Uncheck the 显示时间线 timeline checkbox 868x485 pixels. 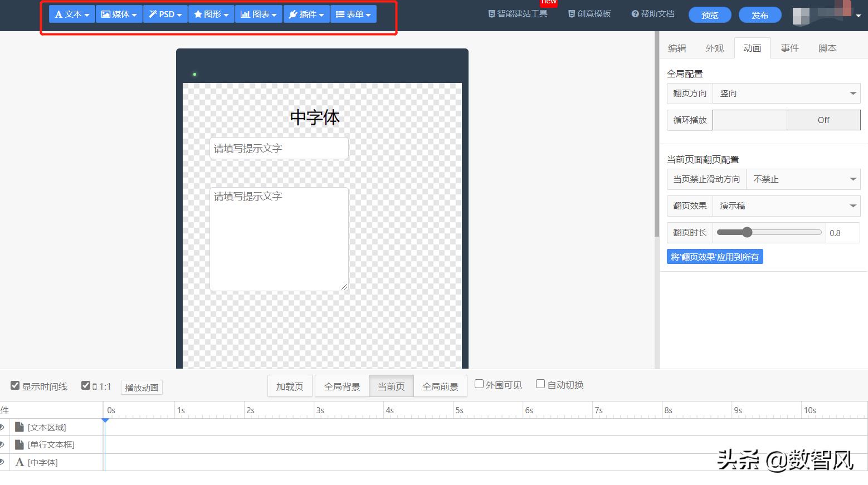tap(15, 385)
